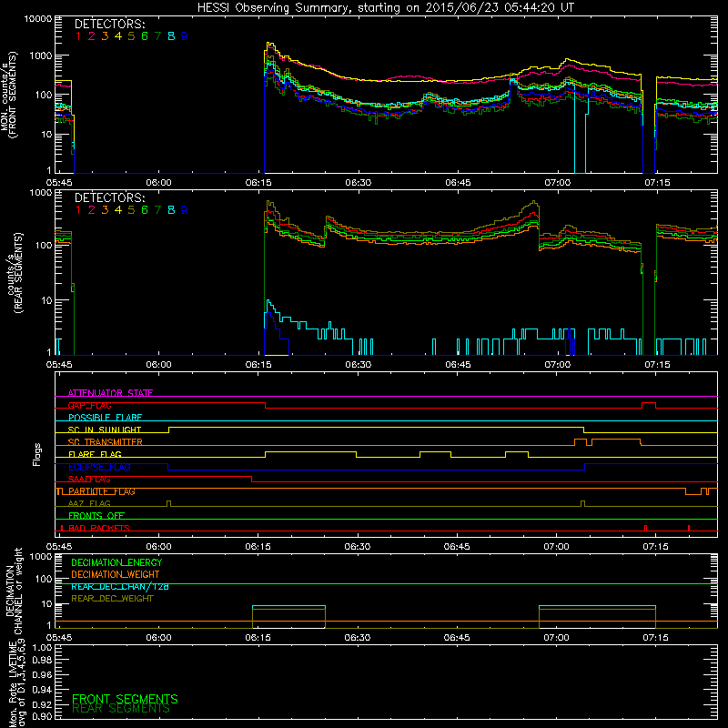This screenshot has width=728, height=728.
Task: Select yellow detector 4 in rear segments legend
Action: (118, 210)
